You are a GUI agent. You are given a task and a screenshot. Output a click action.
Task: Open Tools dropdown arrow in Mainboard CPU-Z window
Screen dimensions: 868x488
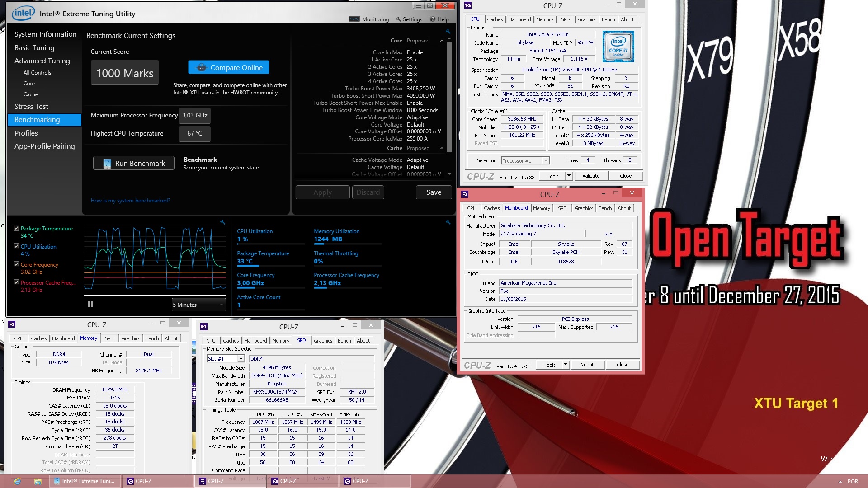pos(566,365)
